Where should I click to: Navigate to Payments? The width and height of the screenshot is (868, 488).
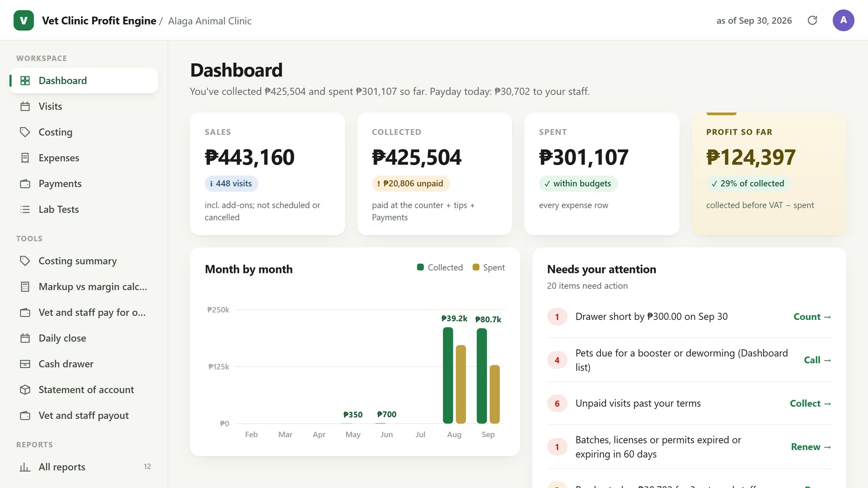(x=84, y=183)
